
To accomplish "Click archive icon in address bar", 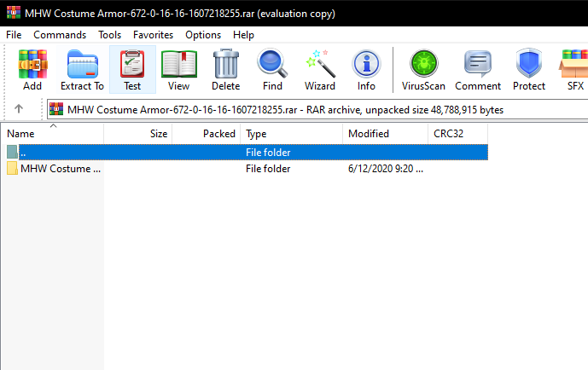I will (x=56, y=109).
